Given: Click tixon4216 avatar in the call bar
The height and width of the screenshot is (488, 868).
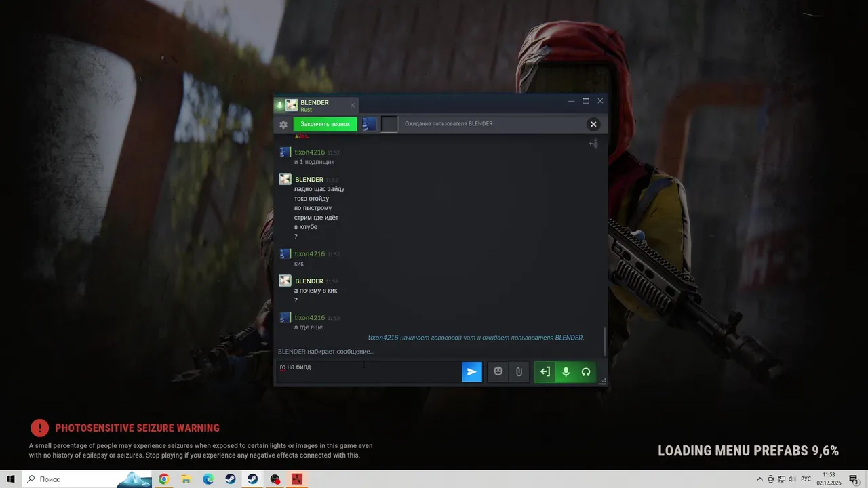Looking at the screenshot, I should coord(370,124).
